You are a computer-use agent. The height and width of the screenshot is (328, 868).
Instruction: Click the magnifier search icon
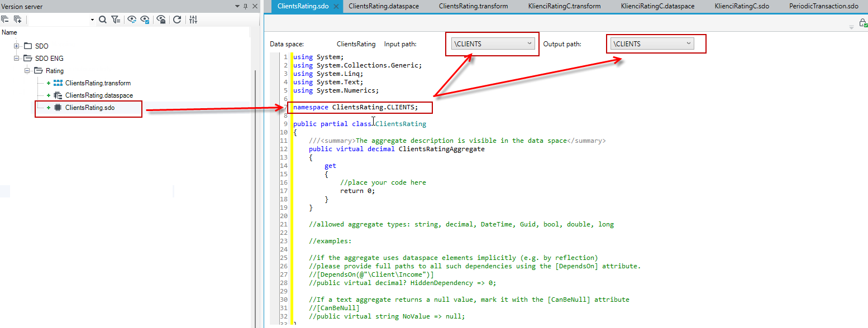coord(103,20)
